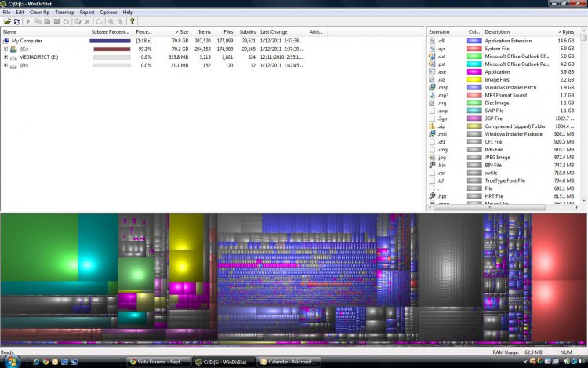This screenshot has height=368, width=588.
Task: Open the Options menu
Action: click(x=108, y=13)
